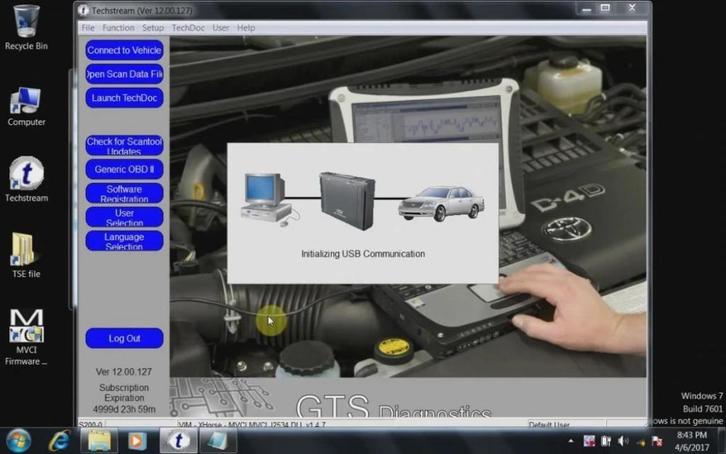This screenshot has width=726, height=454.
Task: Click the Launch TechDoc button
Action: click(124, 97)
